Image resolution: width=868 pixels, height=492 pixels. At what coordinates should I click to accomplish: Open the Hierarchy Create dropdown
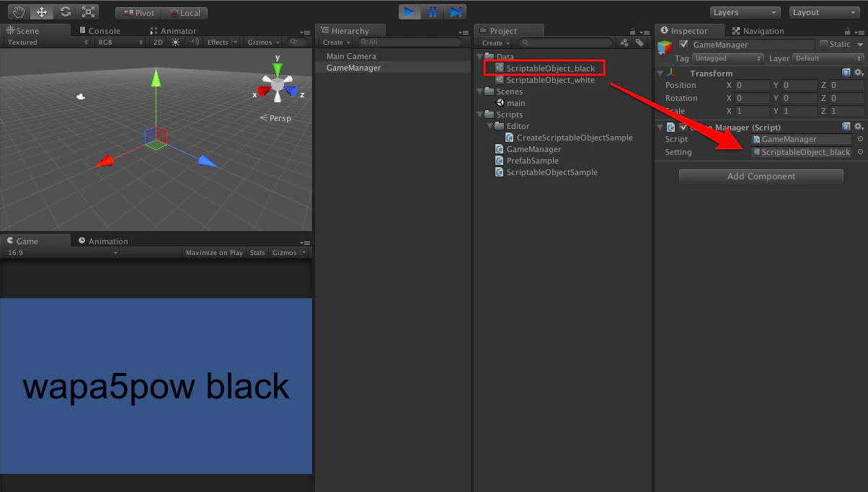[x=337, y=43]
